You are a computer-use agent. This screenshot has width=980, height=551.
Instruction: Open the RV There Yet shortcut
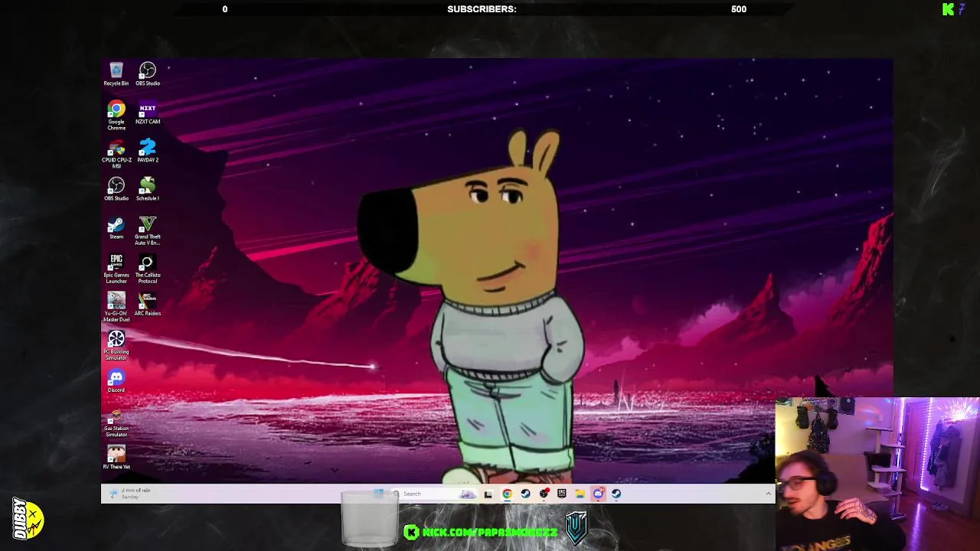(x=116, y=458)
